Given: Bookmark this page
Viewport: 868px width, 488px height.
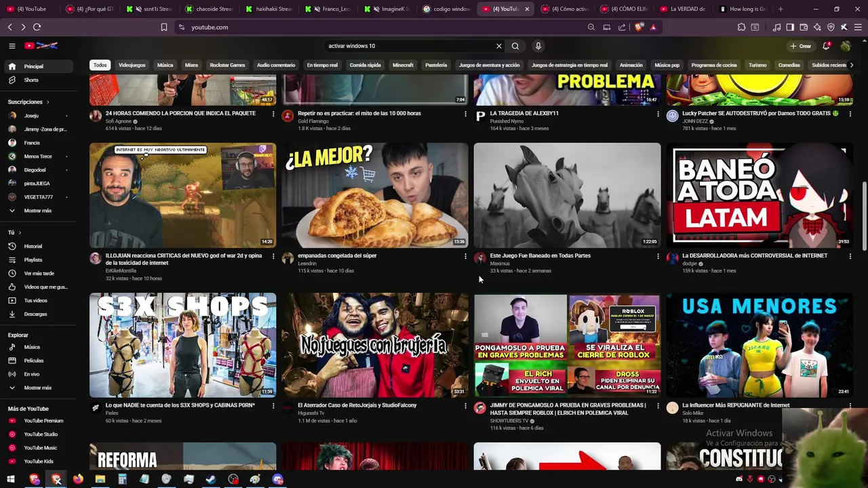Looking at the screenshot, I should click(x=163, y=27).
